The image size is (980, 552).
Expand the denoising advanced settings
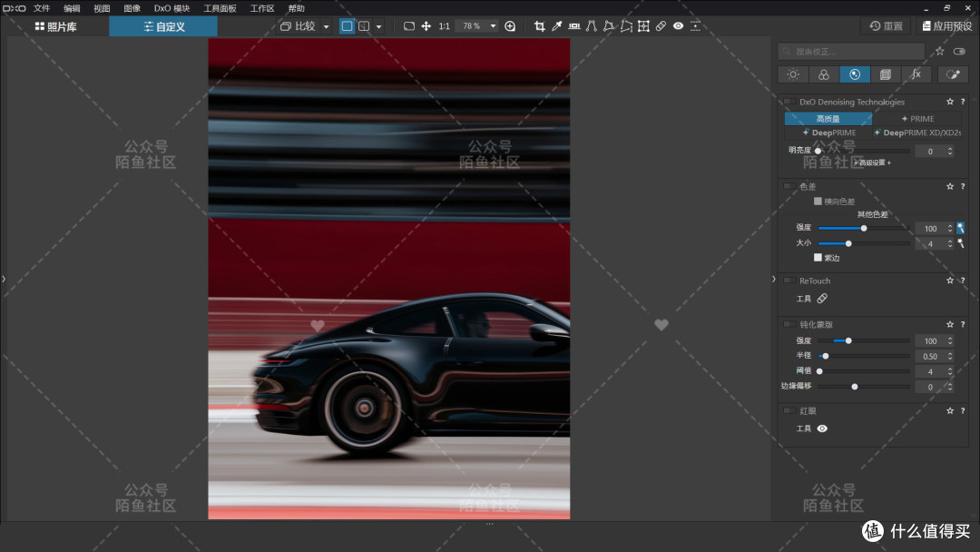pyautogui.click(x=873, y=163)
